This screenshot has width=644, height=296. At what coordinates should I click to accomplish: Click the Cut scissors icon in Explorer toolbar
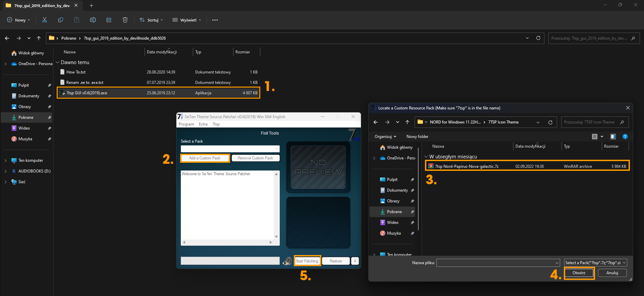[45, 20]
